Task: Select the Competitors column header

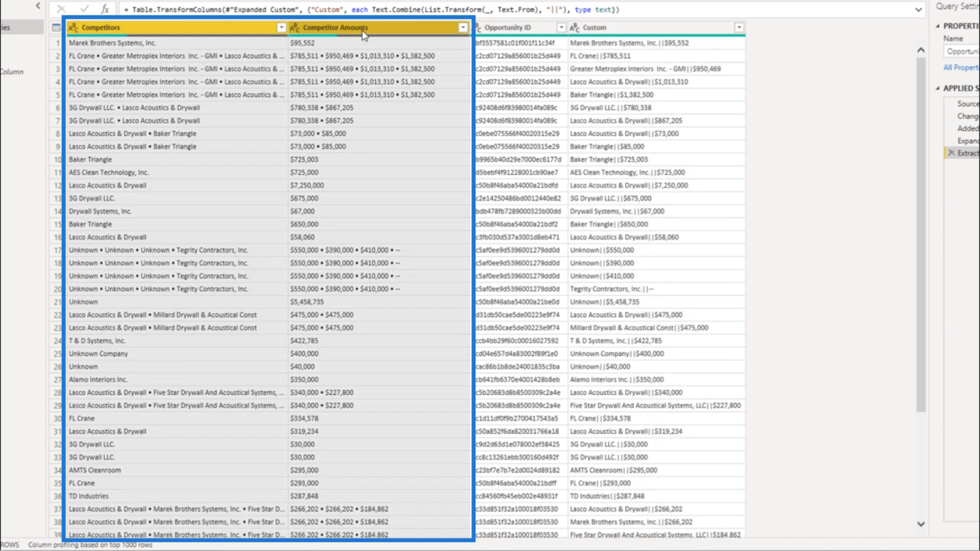Action: 177,27
